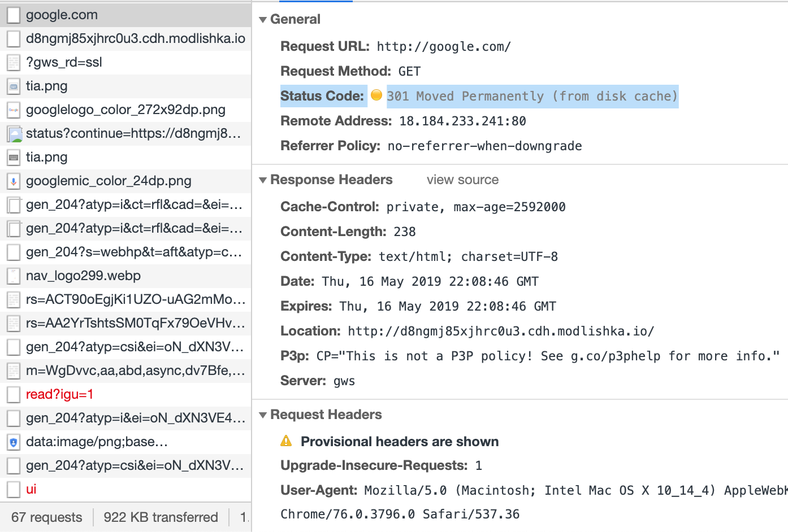This screenshot has height=532, width=788.
Task: Click the Provisional headers are shown text
Action: (x=400, y=442)
